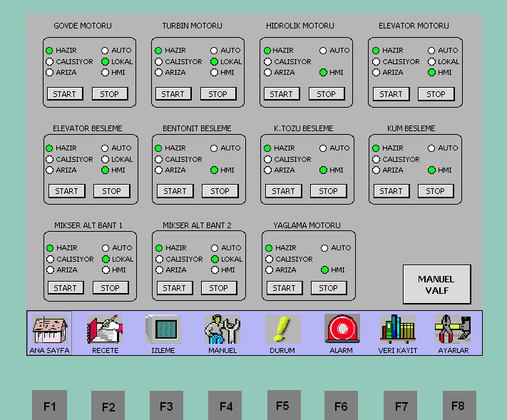
Task: Start the KUM BESLEME feeder
Action: click(391, 191)
